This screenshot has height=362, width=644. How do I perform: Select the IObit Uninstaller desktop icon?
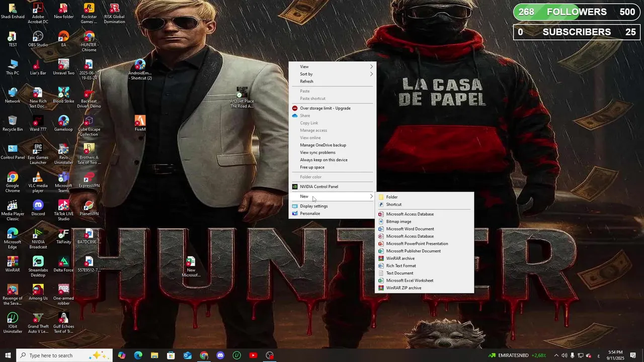13,323
